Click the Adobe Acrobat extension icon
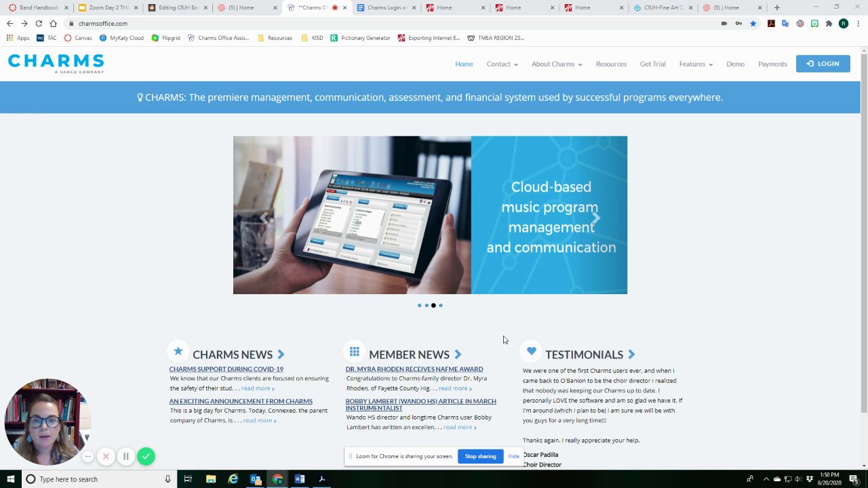This screenshot has height=488, width=868. coord(771,23)
